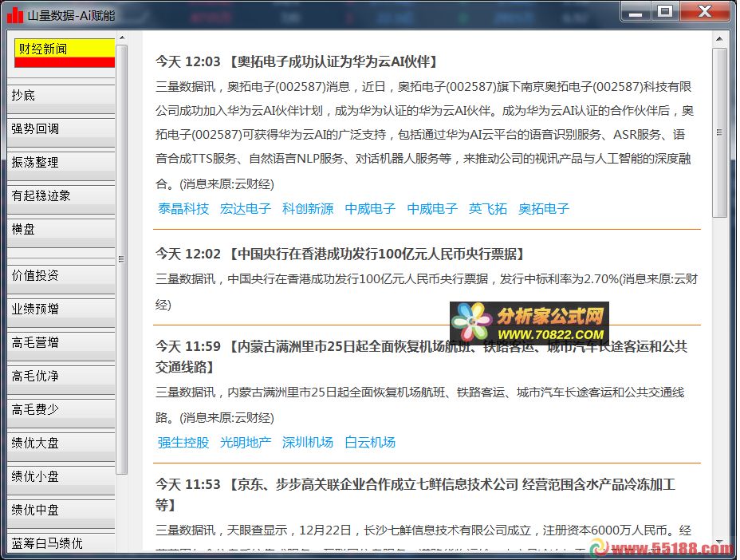Select 价值投资 category
The height and width of the screenshot is (560, 740).
coord(61,279)
